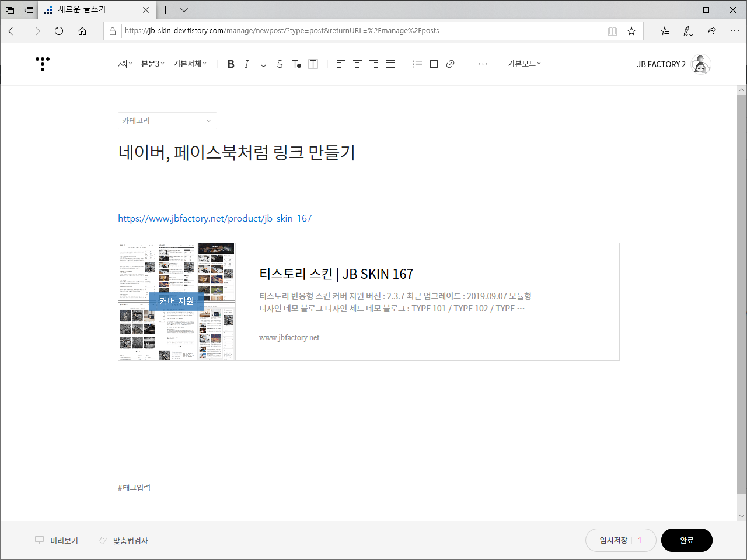The image size is (747, 560).
Task: Open 미리보기 preview
Action: (x=57, y=541)
